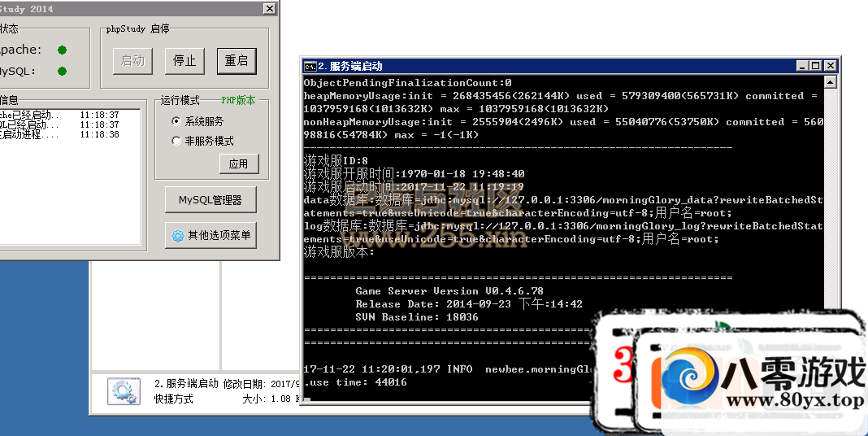This screenshot has height=436, width=868.
Task: Click the green Apache status indicator
Action: point(62,50)
